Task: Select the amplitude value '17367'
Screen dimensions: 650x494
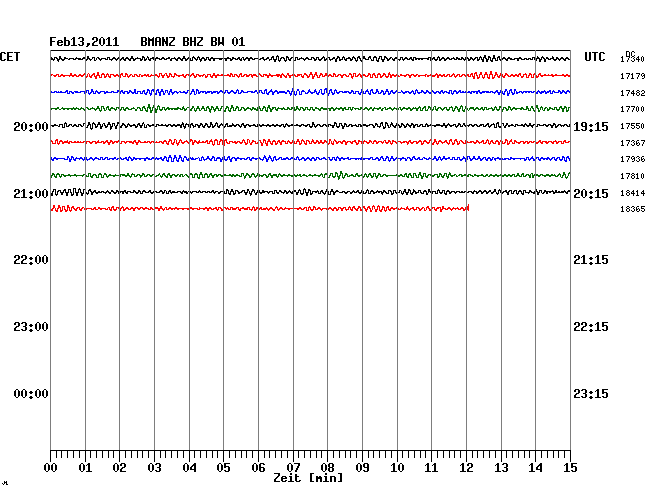Action: (x=633, y=143)
